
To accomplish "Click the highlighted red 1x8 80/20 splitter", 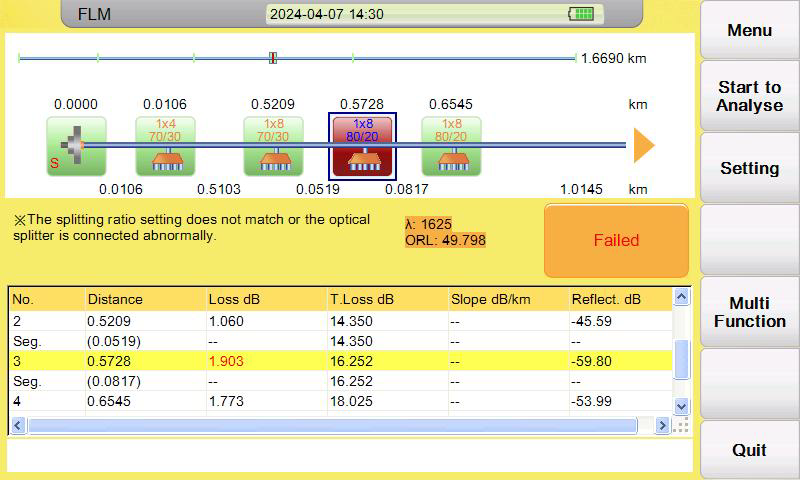I will tap(362, 146).
